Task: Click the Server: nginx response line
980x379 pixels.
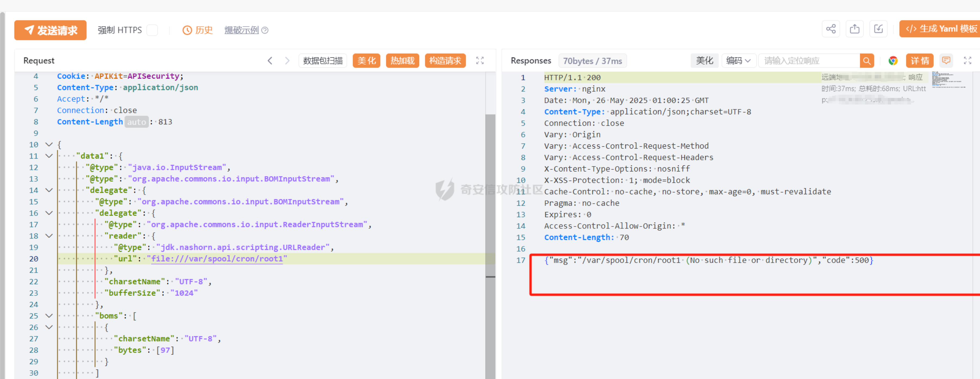Action: pyautogui.click(x=574, y=89)
